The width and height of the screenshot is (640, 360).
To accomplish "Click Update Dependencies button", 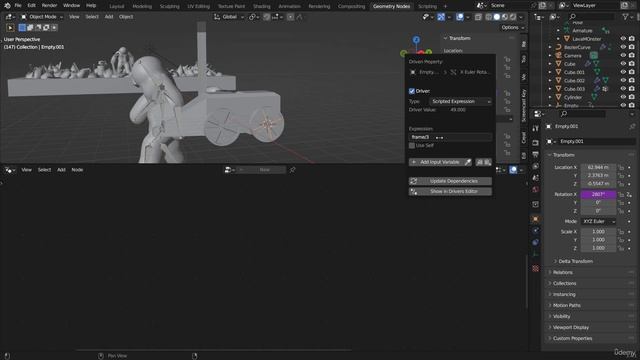I will 450,181.
